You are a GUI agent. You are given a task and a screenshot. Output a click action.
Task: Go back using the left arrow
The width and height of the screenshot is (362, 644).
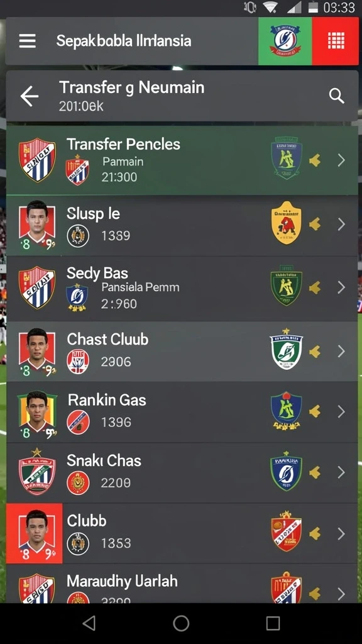click(x=29, y=97)
